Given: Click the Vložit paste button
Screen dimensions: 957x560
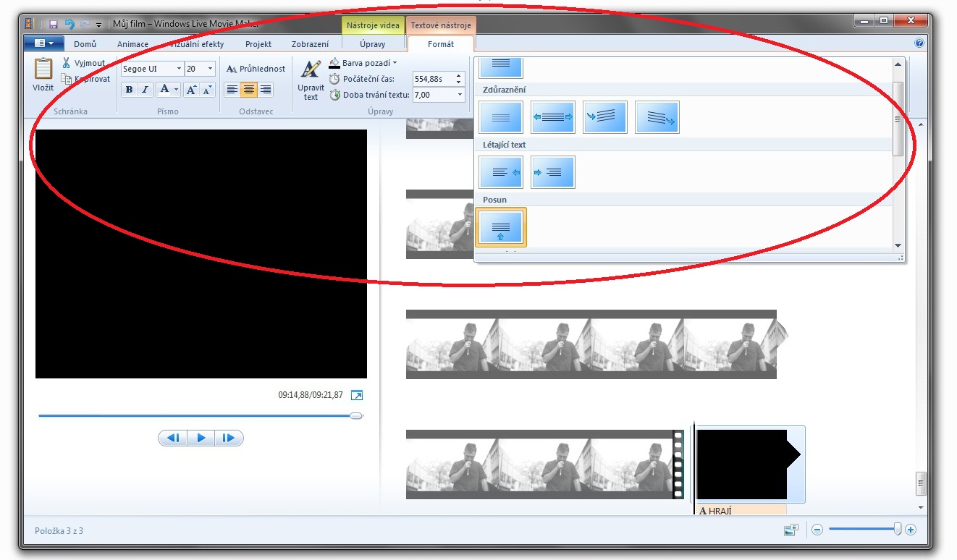Looking at the screenshot, I should tap(43, 75).
